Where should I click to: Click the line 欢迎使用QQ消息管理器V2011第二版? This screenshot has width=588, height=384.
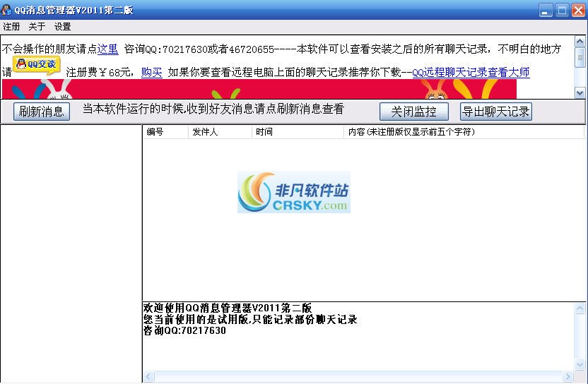click(x=228, y=308)
